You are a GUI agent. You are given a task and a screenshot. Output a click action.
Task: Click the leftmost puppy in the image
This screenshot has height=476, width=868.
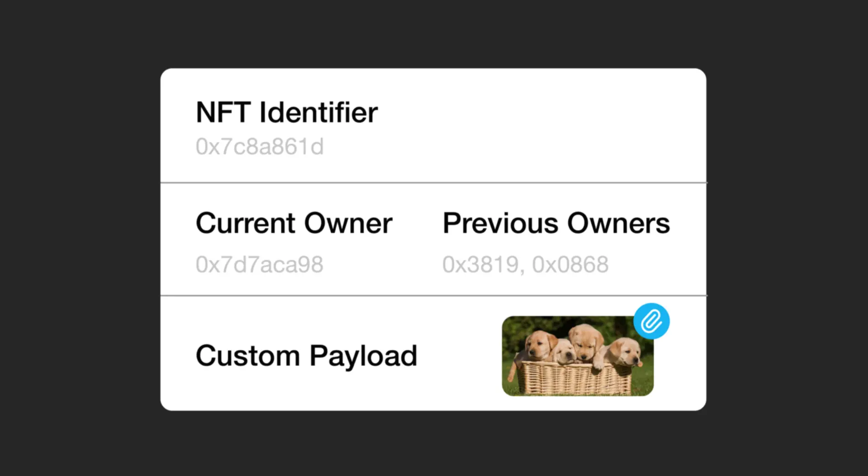[539, 346]
